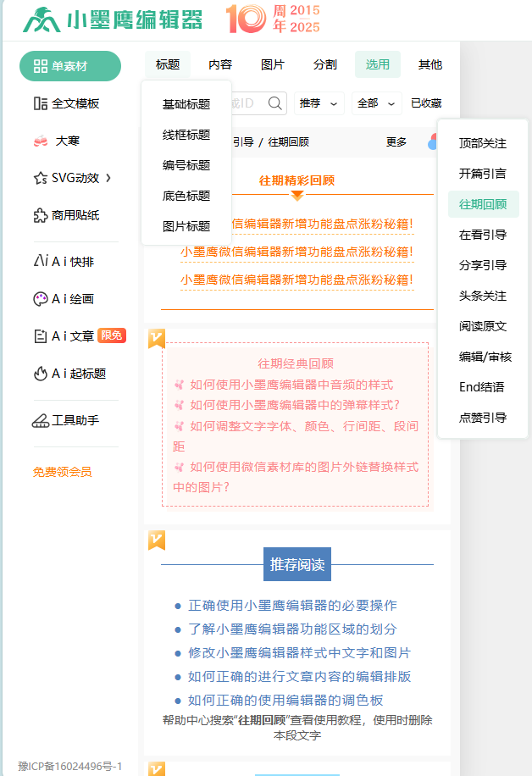Select 基础标题 from the dropdown menu

[186, 104]
